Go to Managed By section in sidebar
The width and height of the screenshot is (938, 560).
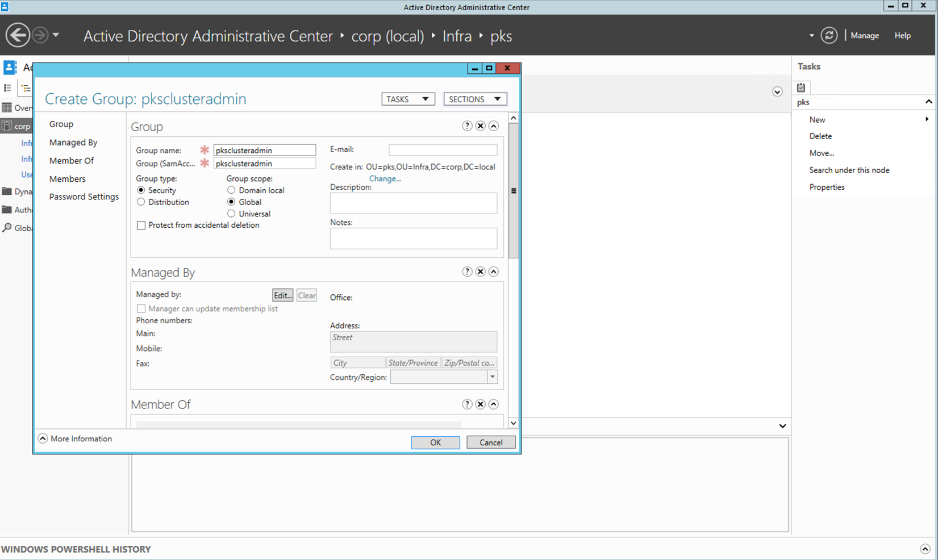[x=73, y=142]
